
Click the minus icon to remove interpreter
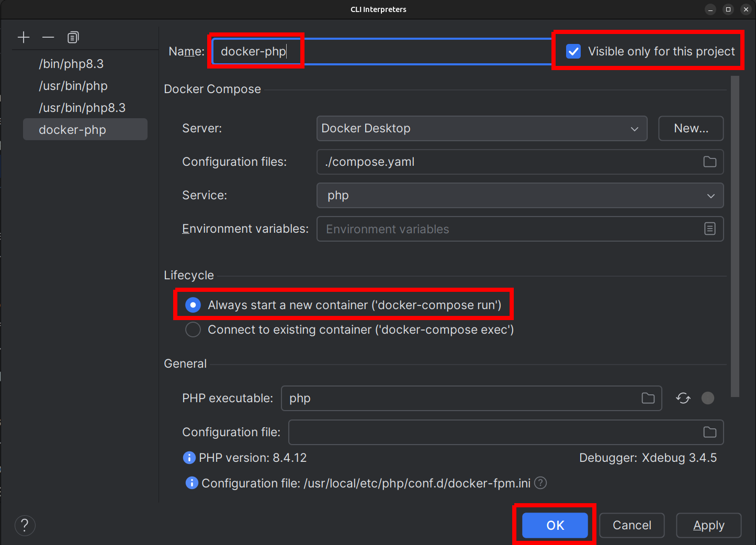48,37
